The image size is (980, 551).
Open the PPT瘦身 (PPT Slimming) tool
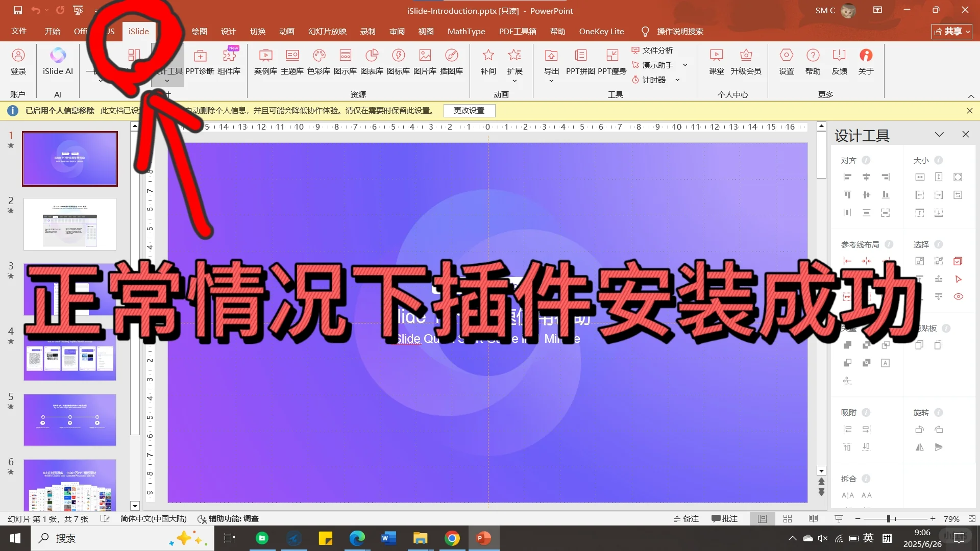tap(612, 61)
